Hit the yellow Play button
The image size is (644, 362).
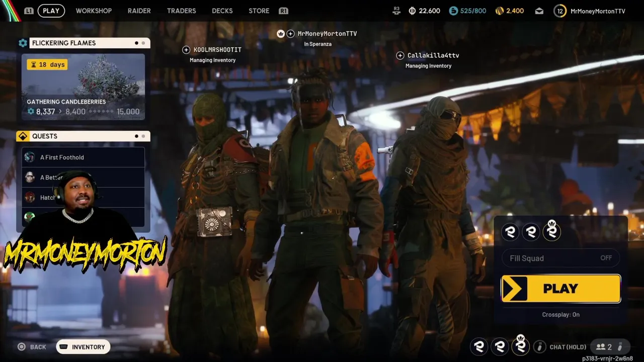[560, 289]
